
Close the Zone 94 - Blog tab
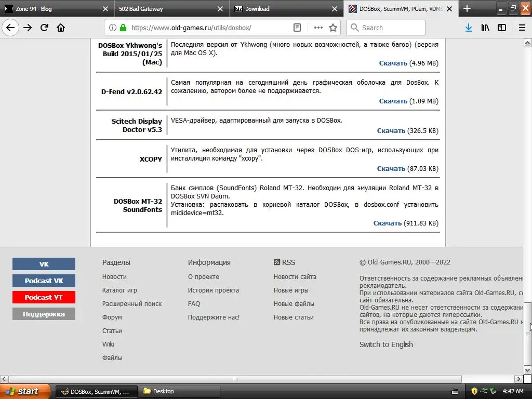105,9
